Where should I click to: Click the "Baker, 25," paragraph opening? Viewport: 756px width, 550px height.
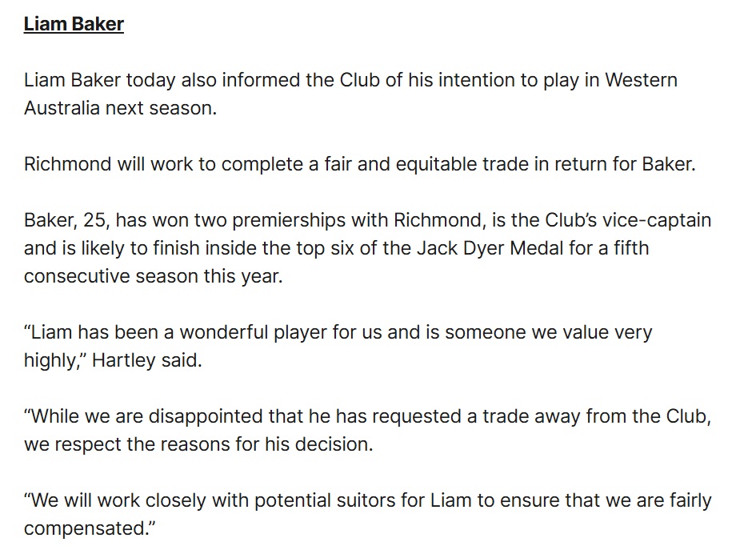pyautogui.click(x=61, y=220)
